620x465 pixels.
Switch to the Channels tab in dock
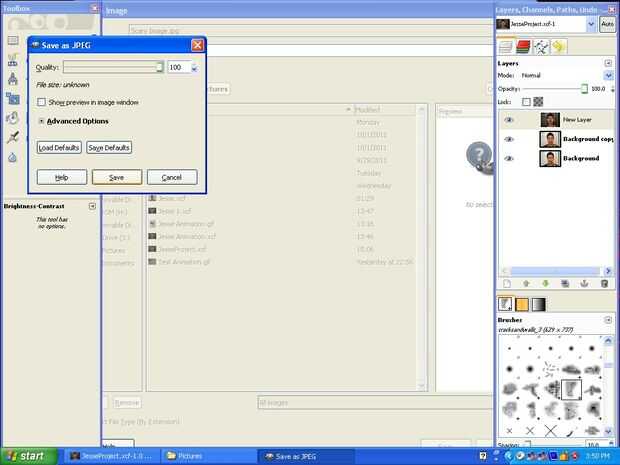(523, 47)
